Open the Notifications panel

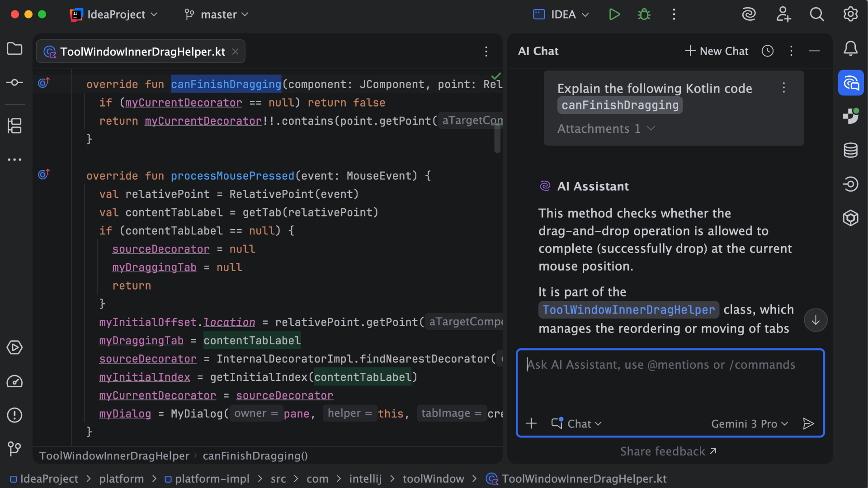(x=851, y=49)
